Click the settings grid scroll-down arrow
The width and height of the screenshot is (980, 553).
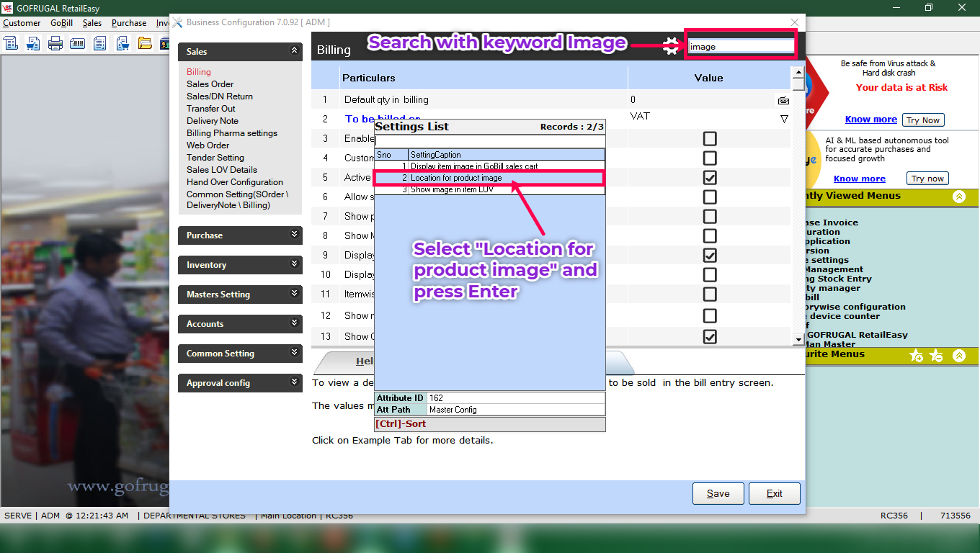[798, 339]
